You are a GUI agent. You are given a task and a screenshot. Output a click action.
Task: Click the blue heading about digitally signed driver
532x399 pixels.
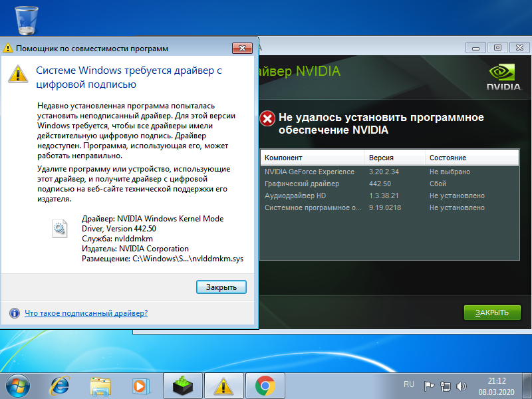point(129,77)
